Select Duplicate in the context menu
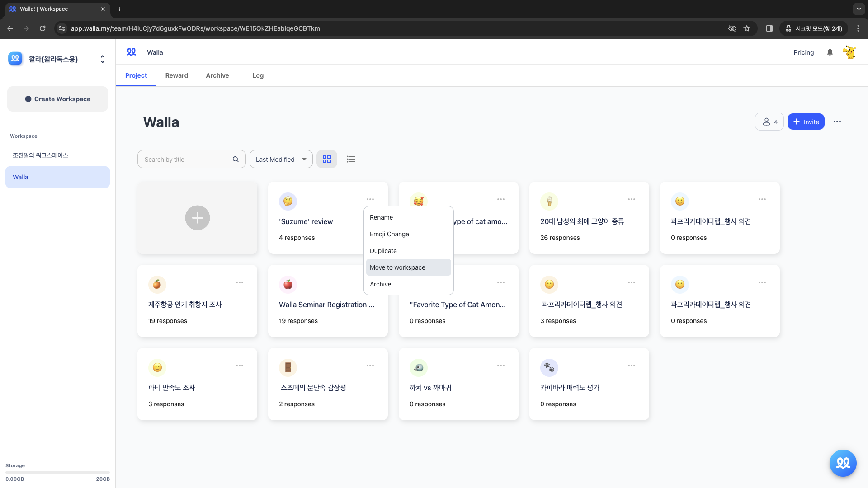 (x=409, y=251)
